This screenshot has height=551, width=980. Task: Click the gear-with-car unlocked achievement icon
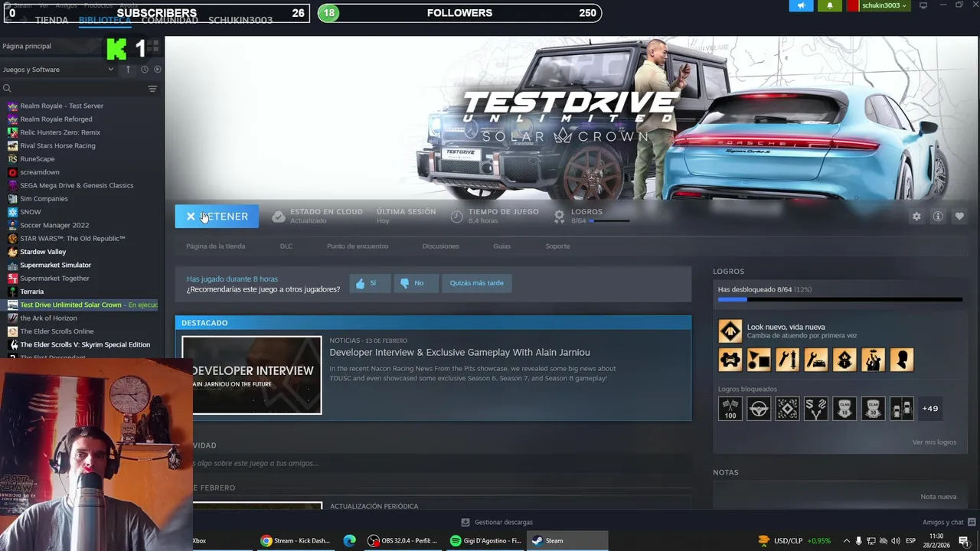tap(730, 360)
